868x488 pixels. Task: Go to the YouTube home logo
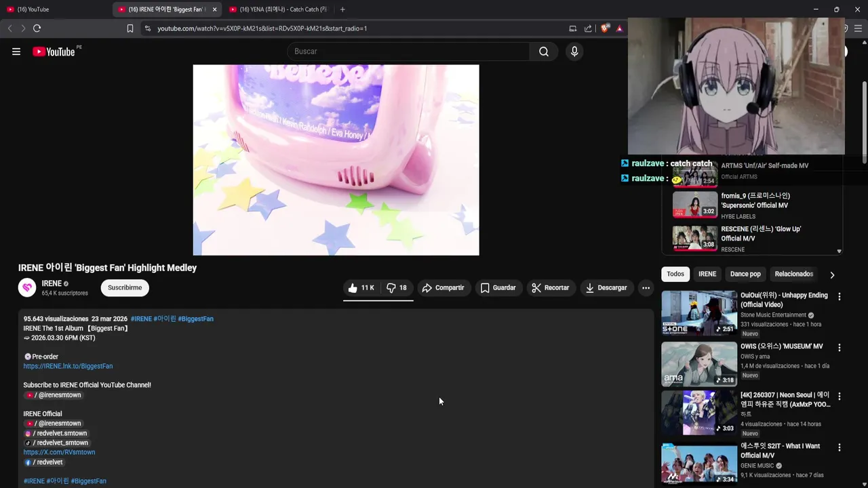coord(54,52)
